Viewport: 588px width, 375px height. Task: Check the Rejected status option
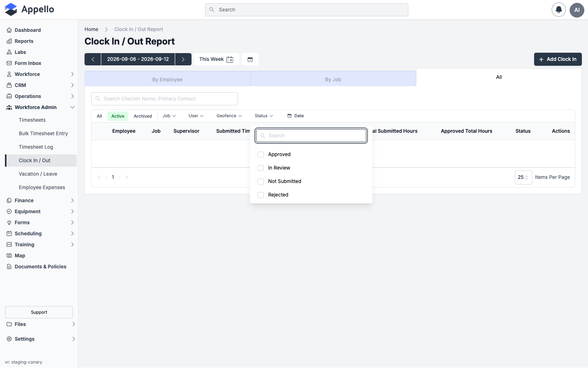click(x=261, y=195)
